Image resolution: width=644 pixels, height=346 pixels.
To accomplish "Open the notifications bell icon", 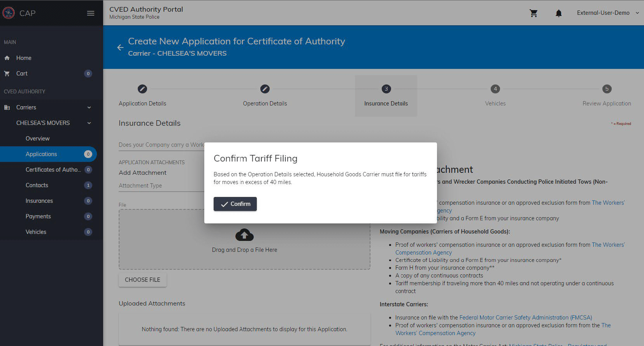I will pos(558,13).
